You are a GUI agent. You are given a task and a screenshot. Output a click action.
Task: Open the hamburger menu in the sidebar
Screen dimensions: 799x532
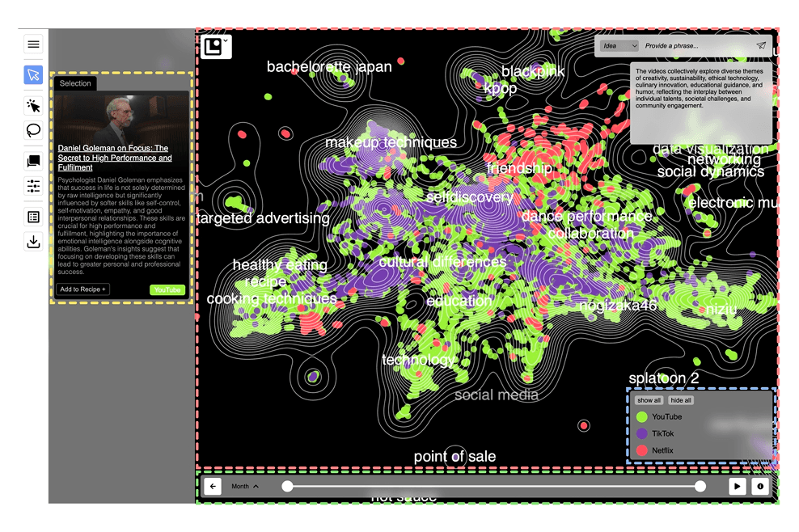34,44
